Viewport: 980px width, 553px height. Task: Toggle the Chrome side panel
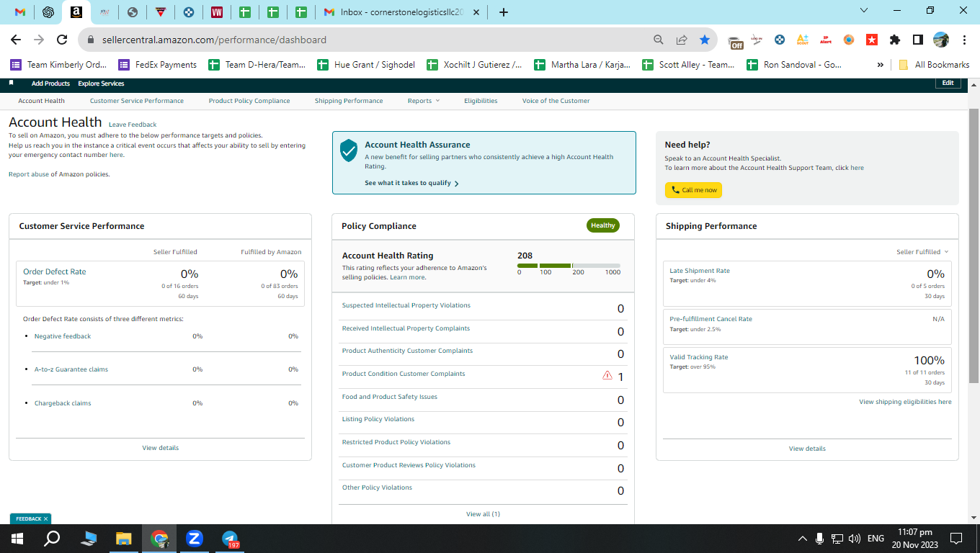pyautogui.click(x=918, y=40)
